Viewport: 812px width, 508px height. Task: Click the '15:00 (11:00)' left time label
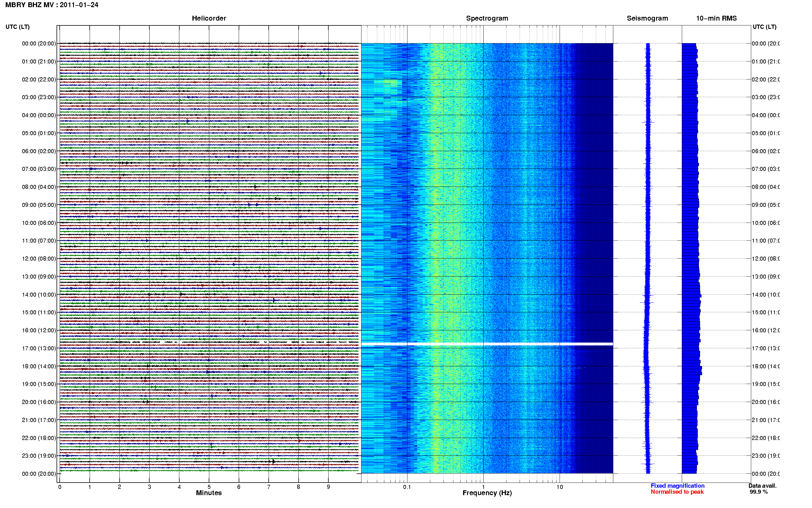click(x=39, y=313)
